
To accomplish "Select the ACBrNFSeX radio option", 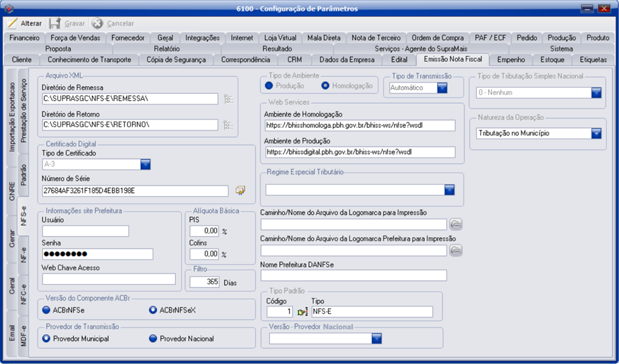I will click(x=154, y=311).
